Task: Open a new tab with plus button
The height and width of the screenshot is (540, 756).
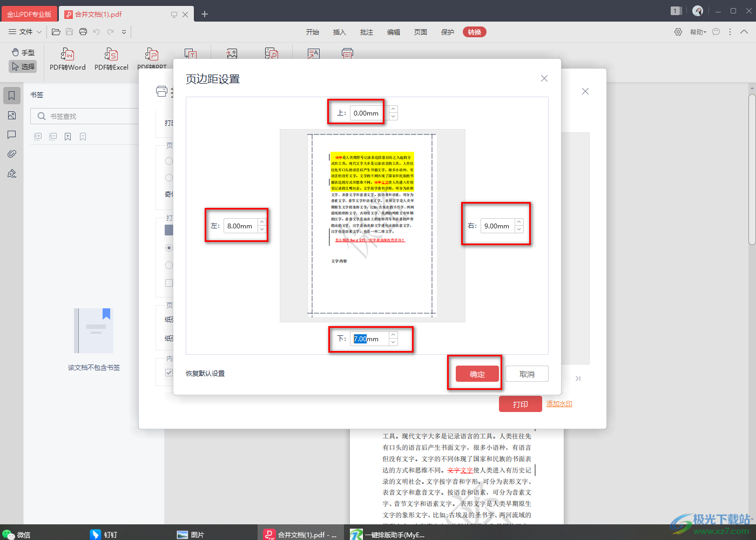Action: tap(205, 14)
